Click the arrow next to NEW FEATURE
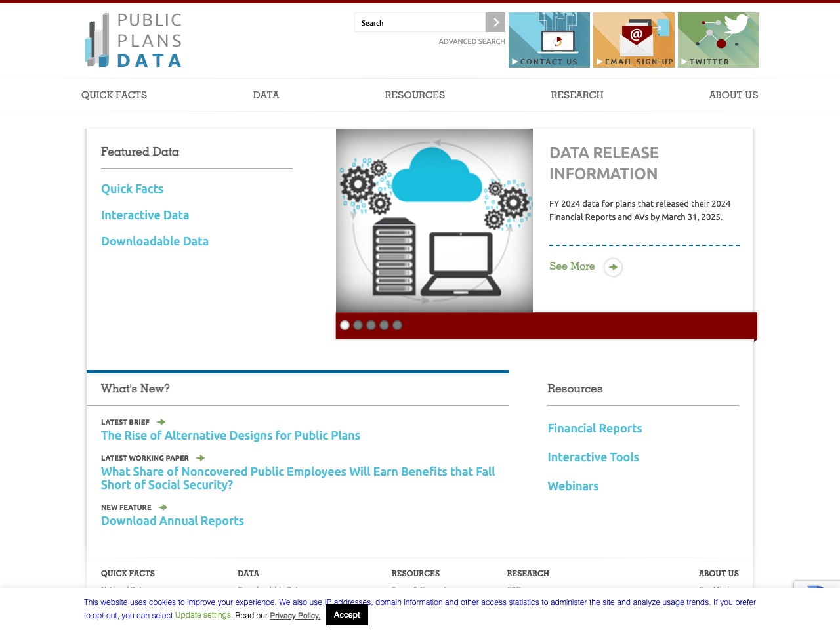840x630 pixels. point(162,507)
